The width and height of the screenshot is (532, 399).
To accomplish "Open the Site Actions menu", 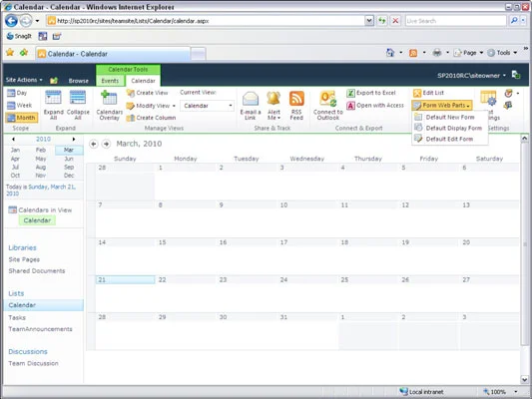I will (24, 80).
